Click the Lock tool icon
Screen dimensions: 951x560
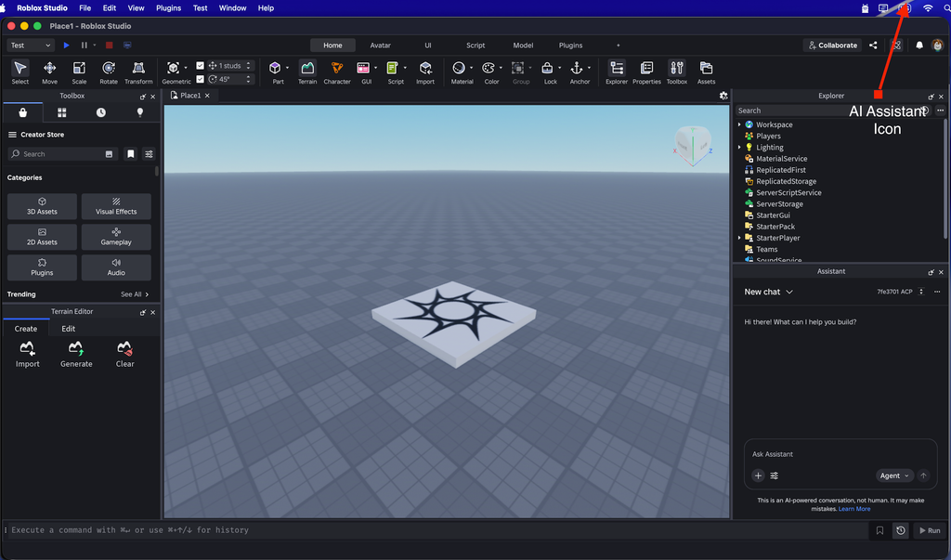click(x=547, y=68)
